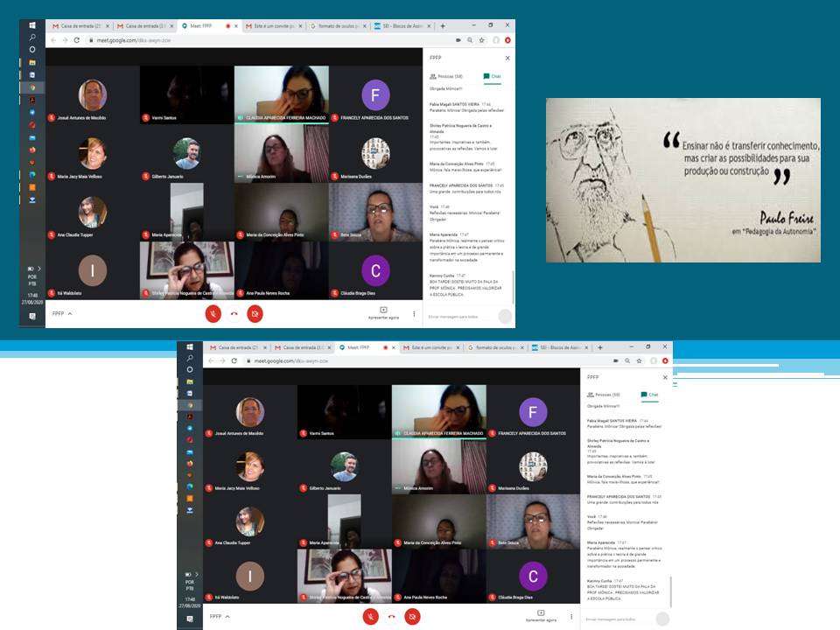Click zoom magnifier icon in upper address bar
This screenshot has width=840, height=630.
tap(470, 40)
